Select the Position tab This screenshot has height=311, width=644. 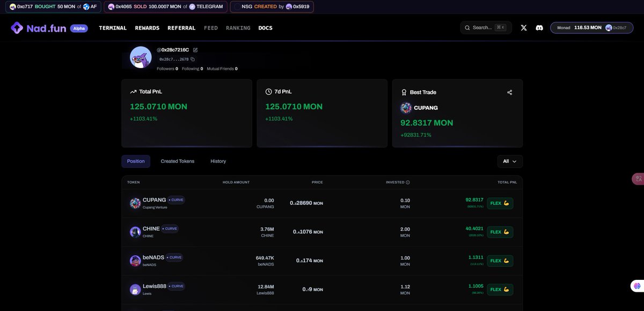[136, 161]
